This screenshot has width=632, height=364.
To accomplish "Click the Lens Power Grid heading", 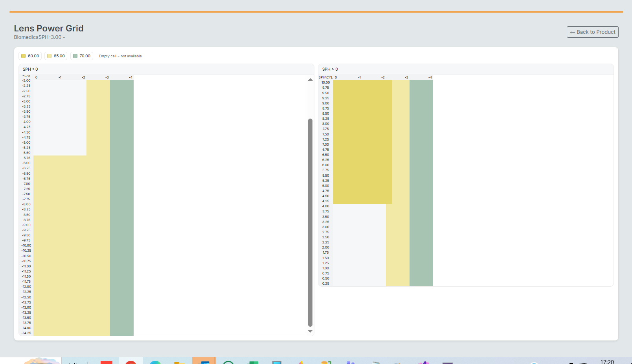I will pyautogui.click(x=49, y=28).
